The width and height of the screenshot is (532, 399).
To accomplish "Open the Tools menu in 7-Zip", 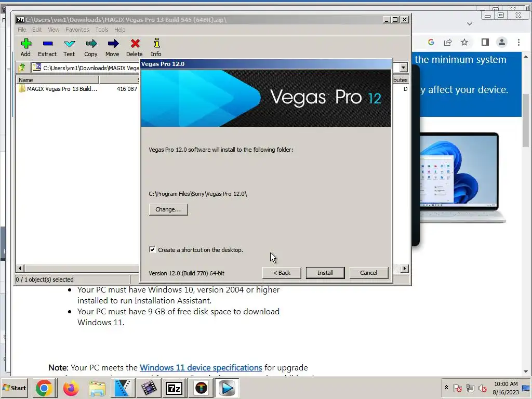I will 101,30.
